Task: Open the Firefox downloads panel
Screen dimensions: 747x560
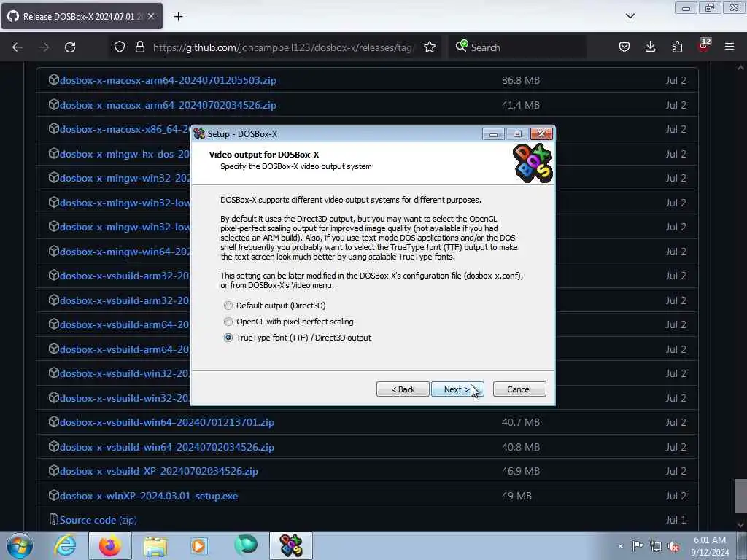Action: pyautogui.click(x=650, y=47)
